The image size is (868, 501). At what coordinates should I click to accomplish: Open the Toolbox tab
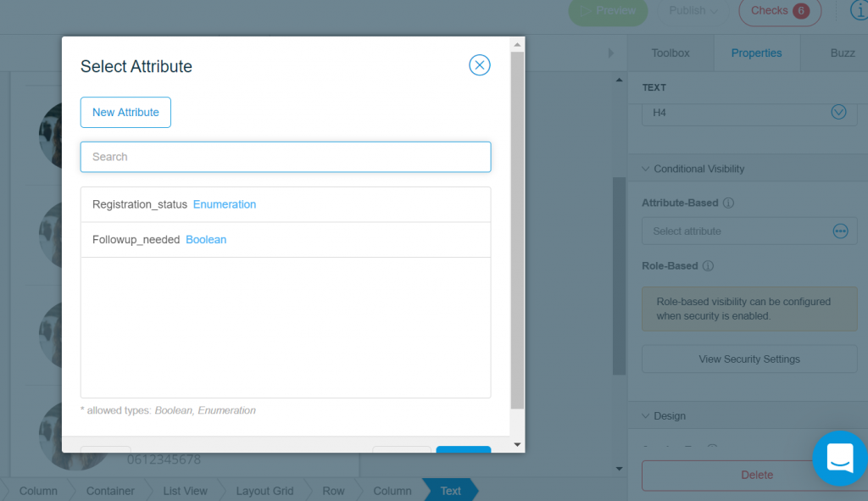point(670,53)
